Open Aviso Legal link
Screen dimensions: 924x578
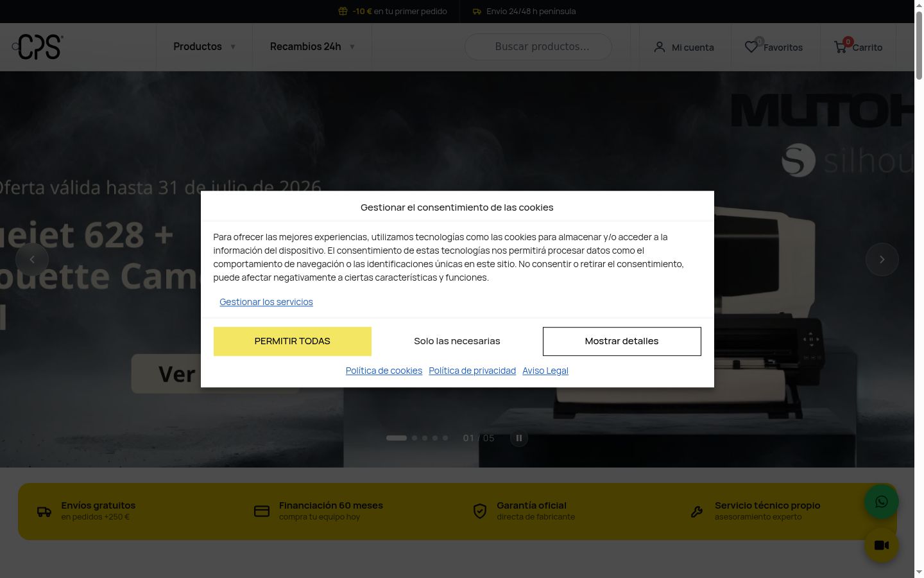tap(545, 371)
